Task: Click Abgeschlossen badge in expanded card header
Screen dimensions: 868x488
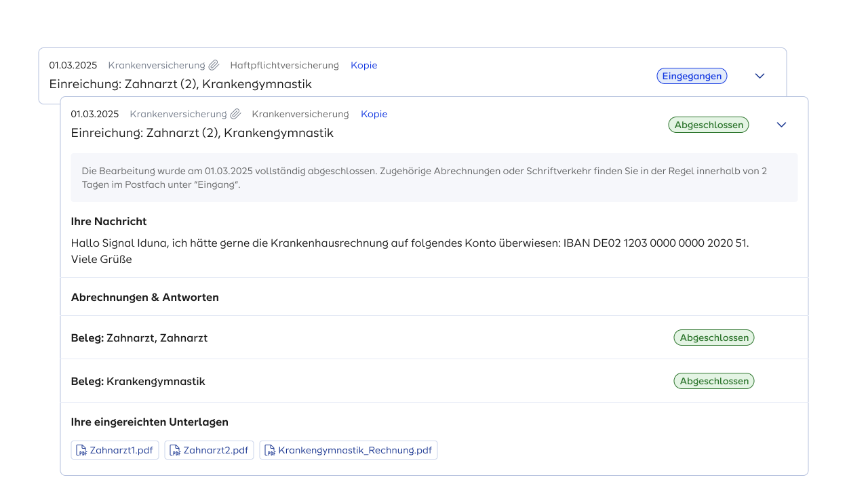Action: coord(708,125)
